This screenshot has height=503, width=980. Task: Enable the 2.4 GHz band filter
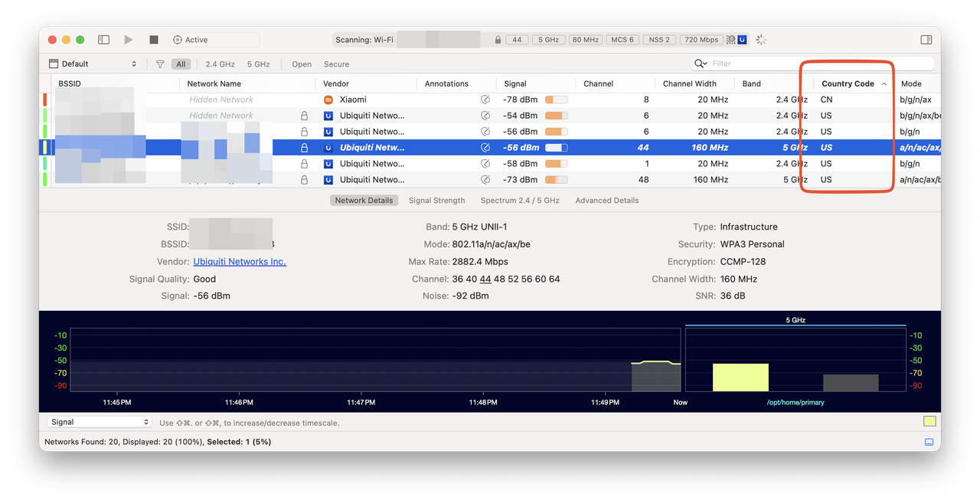(220, 64)
